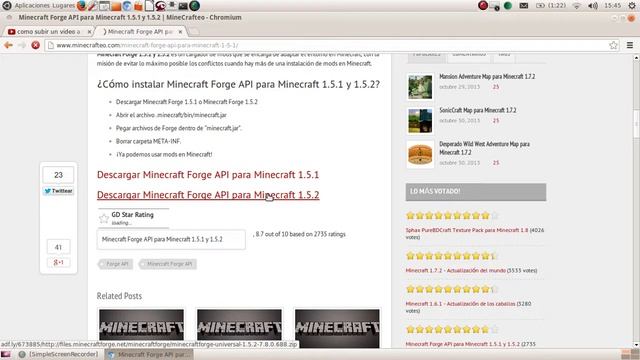Open the Wi-Fi network indicator

[x=576, y=6]
